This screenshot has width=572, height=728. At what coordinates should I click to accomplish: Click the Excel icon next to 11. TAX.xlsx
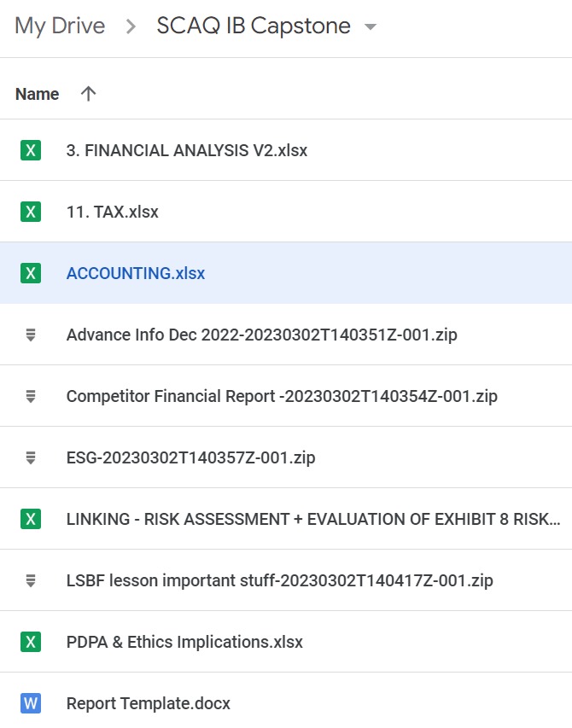pyautogui.click(x=31, y=213)
